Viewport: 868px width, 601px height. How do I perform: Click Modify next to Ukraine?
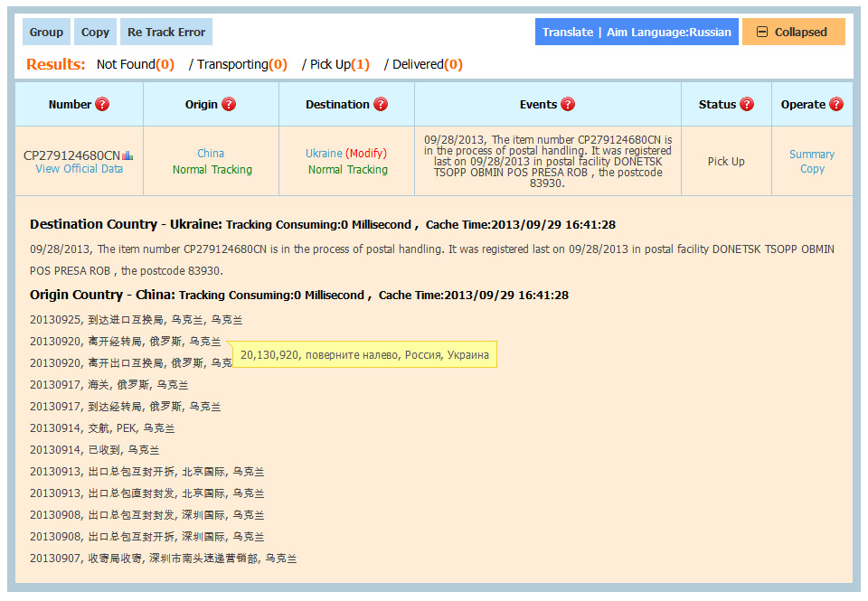pos(366,154)
